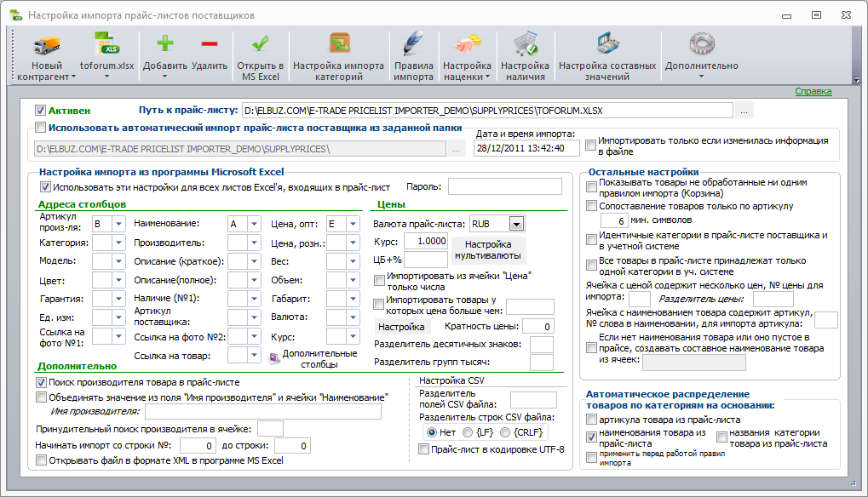Open Производитель column dropdown
This screenshot has width=868, height=497.
click(x=254, y=243)
